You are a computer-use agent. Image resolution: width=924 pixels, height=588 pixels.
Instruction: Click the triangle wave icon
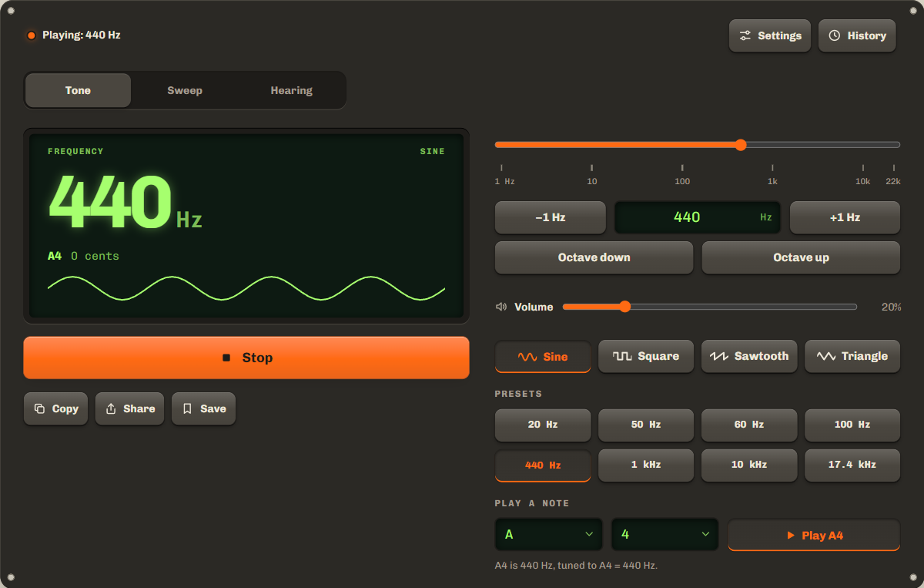tap(826, 357)
